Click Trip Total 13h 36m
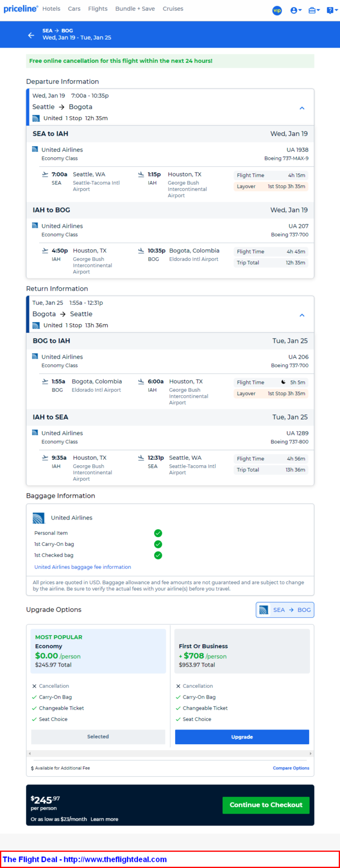This screenshot has height=868, width=340. tap(271, 470)
